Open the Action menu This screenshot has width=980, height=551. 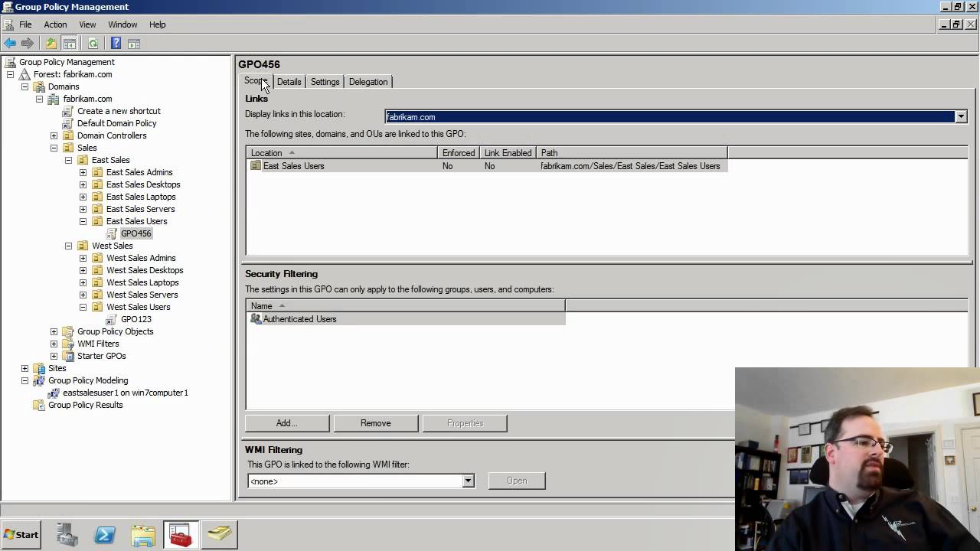click(55, 24)
